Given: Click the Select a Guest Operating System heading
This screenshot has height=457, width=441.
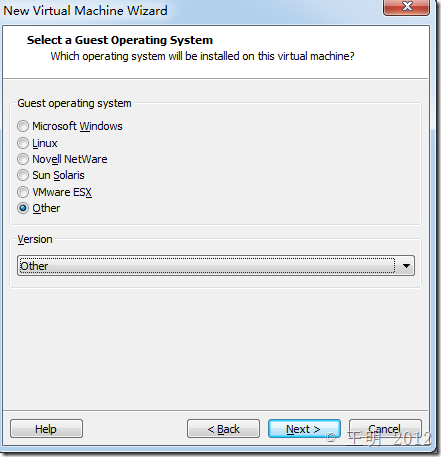Looking at the screenshot, I should (120, 40).
